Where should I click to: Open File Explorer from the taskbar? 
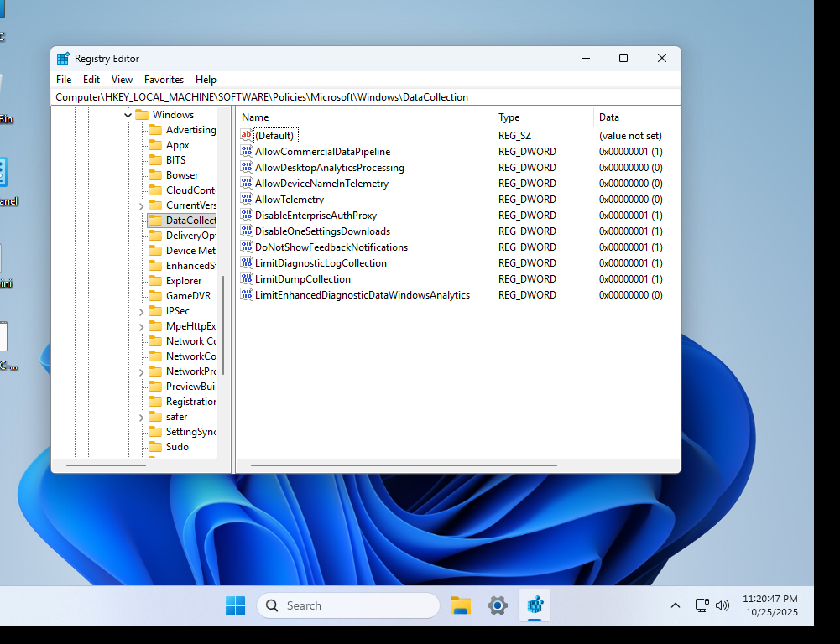click(460, 605)
